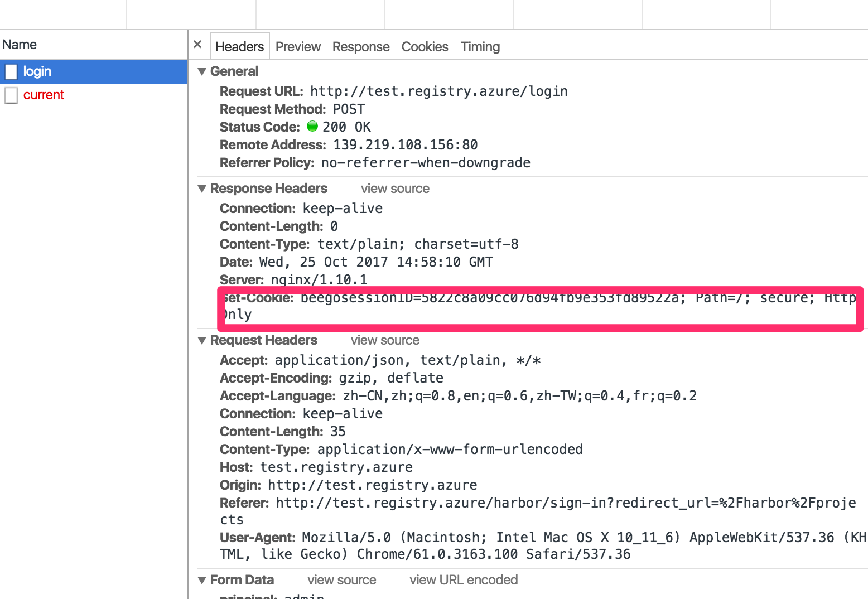
Task: Collapse the Form Data section
Action: click(202, 581)
